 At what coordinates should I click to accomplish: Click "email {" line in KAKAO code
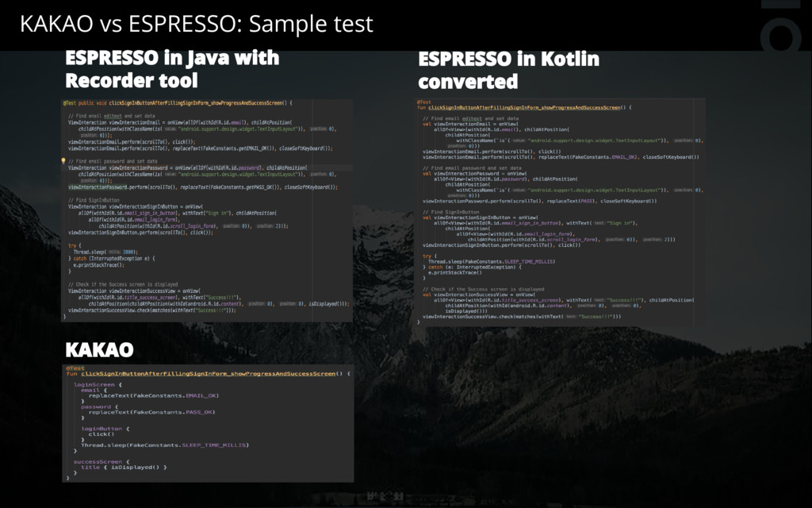pos(94,391)
